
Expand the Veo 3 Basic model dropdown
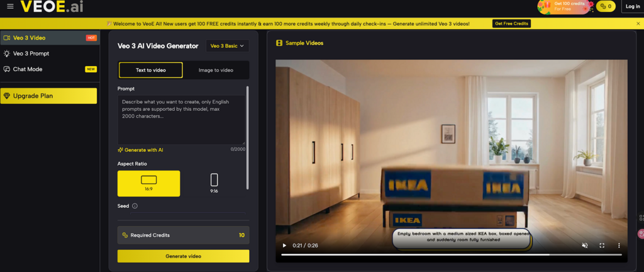[227, 46]
